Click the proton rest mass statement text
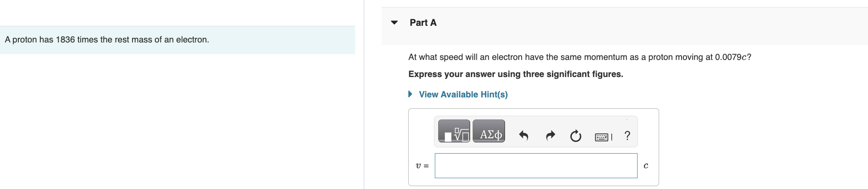868x189 pixels. (107, 40)
